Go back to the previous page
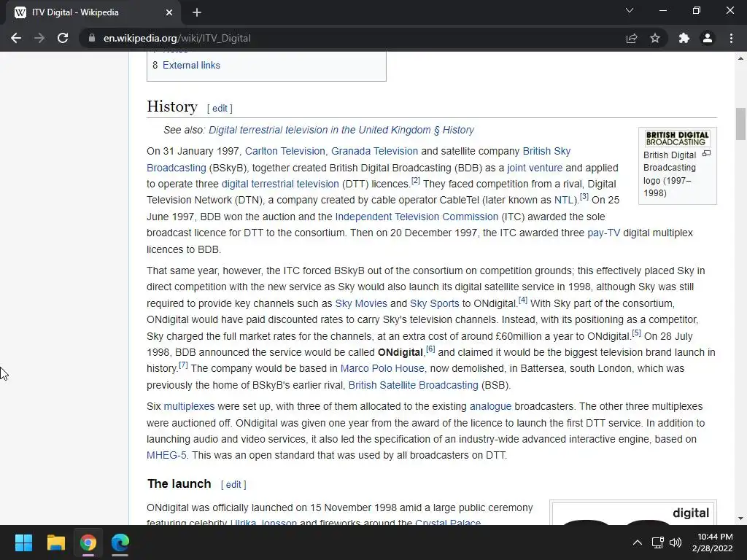This screenshot has width=747, height=560. tap(16, 38)
